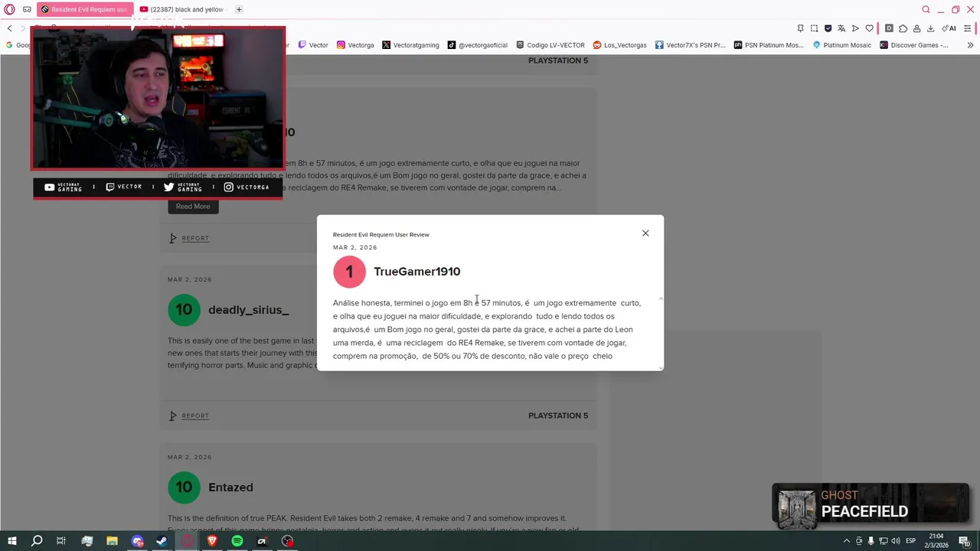The width and height of the screenshot is (980, 551).
Task: Open the Discover Games bookmark
Action: pyautogui.click(x=914, y=45)
